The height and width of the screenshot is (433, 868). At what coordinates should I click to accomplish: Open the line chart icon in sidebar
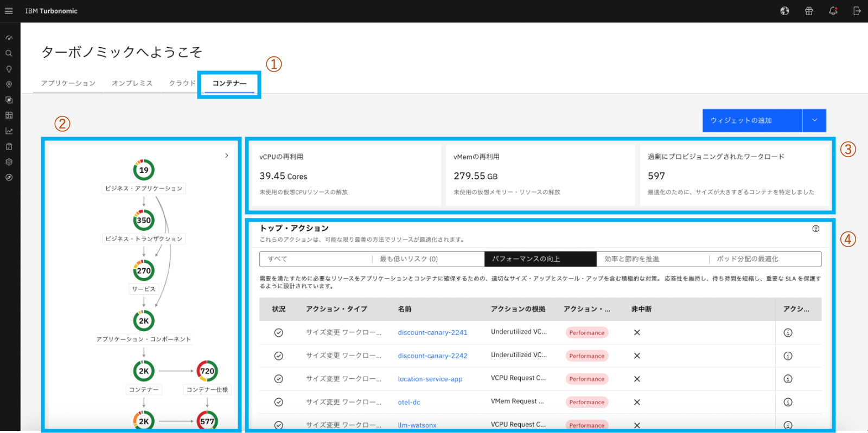coord(9,131)
